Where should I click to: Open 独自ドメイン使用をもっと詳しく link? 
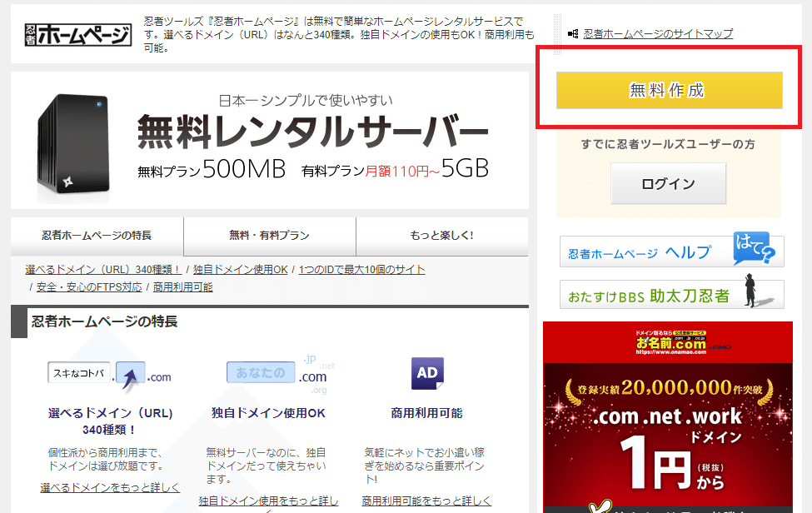click(x=268, y=501)
